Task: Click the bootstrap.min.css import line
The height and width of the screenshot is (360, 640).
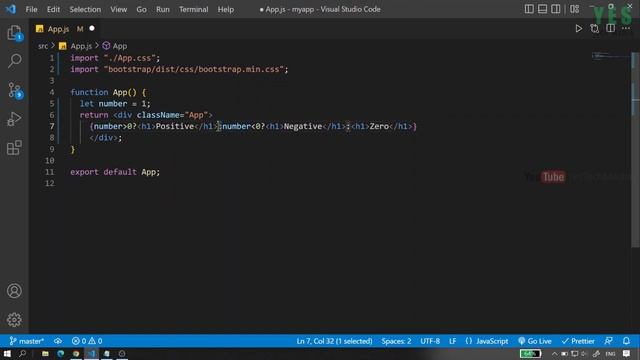Action: point(179,69)
